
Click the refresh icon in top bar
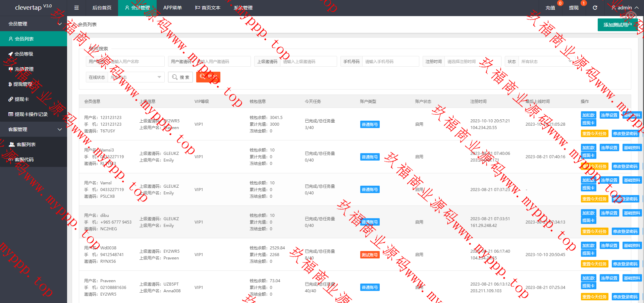(595, 8)
